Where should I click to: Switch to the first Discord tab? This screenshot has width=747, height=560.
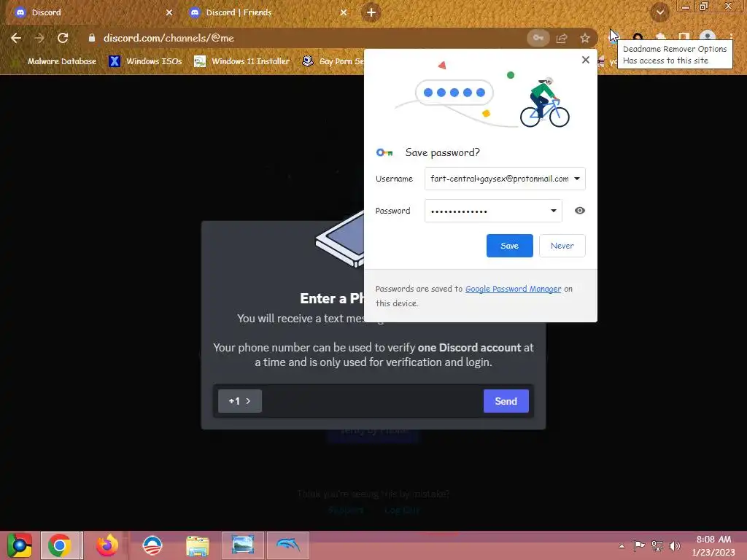(90, 12)
